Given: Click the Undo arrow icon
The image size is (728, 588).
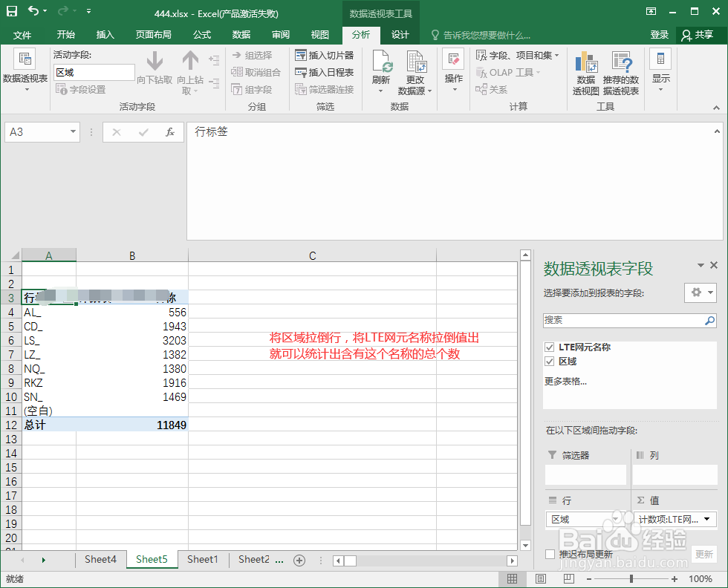Looking at the screenshot, I should click(33, 10).
